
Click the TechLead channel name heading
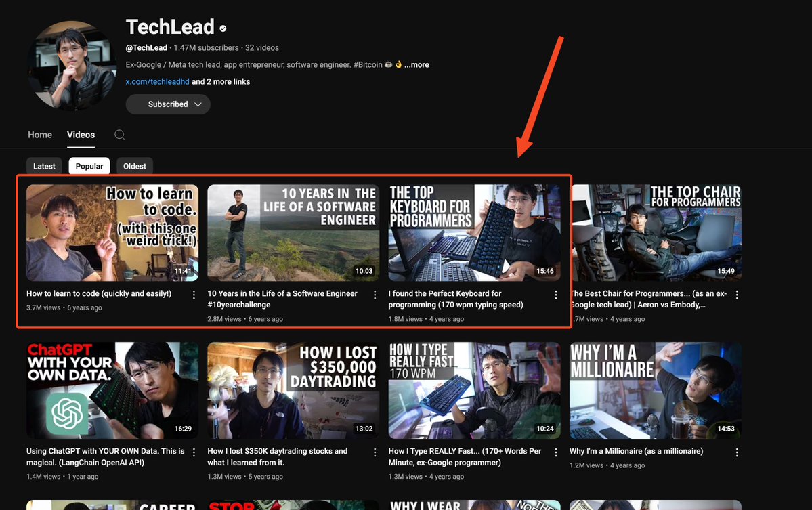click(x=170, y=27)
